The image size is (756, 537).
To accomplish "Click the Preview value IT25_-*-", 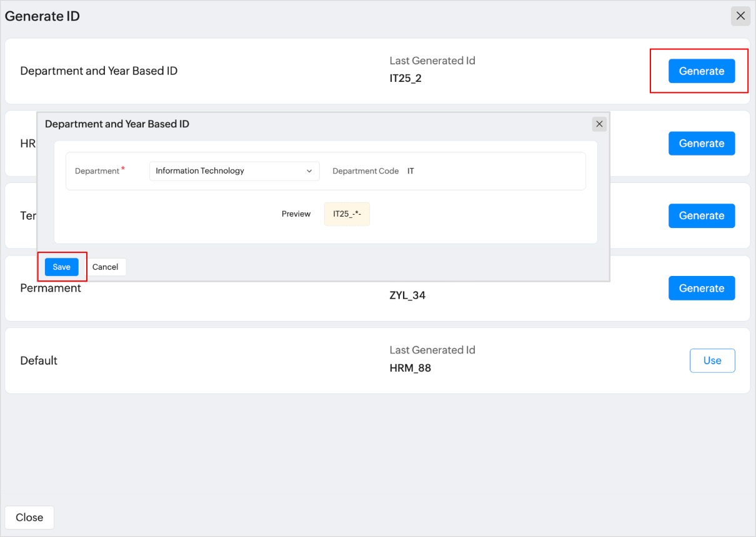I will (347, 214).
